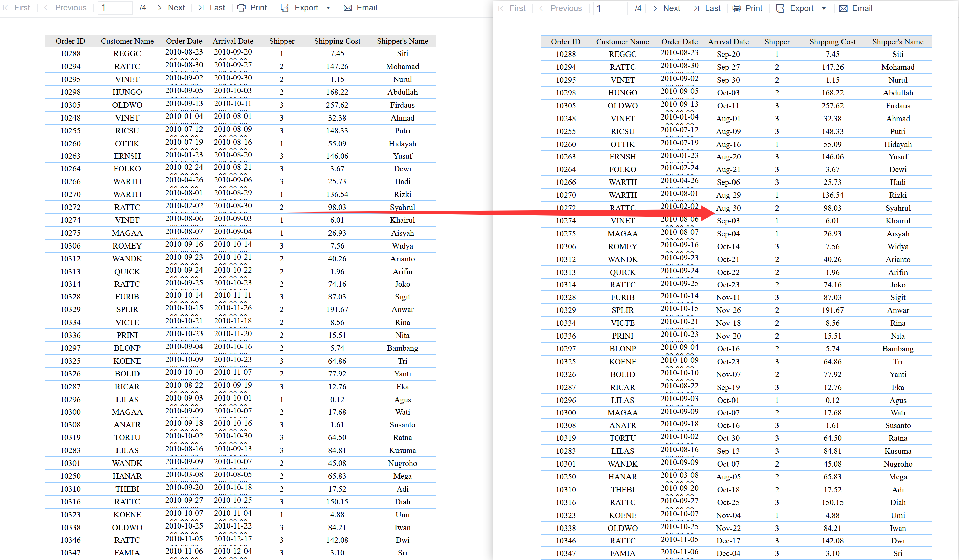The height and width of the screenshot is (560, 959).
Task: Click the Next arrow icon in the right pane
Action: click(x=655, y=8)
